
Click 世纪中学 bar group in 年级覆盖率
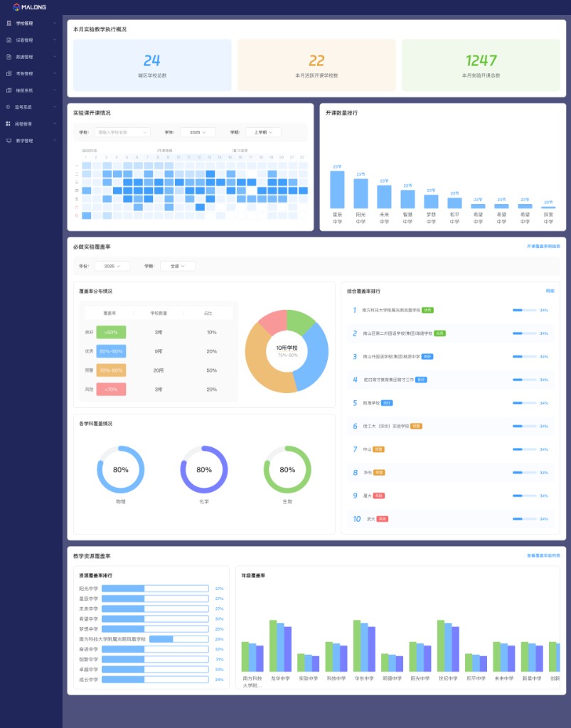(x=448, y=646)
